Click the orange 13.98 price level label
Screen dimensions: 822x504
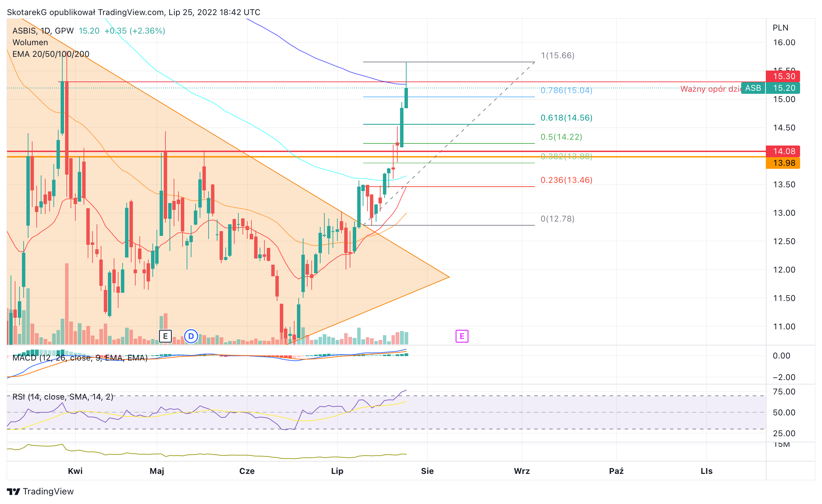783,163
